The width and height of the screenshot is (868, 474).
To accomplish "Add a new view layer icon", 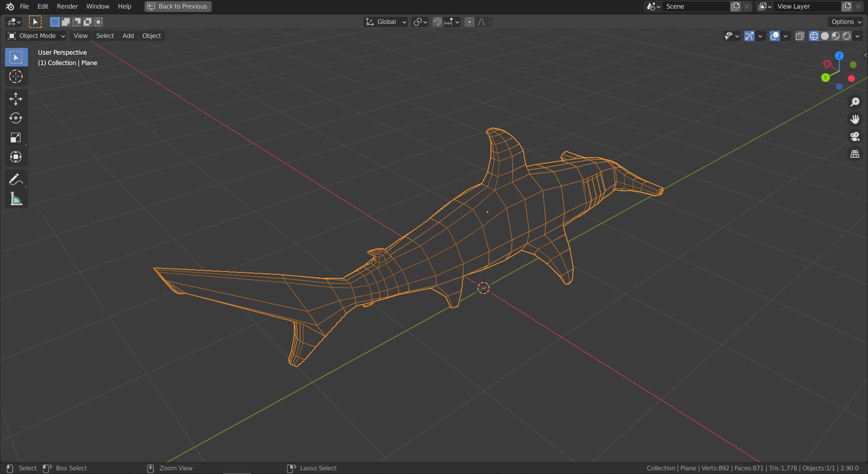I will pyautogui.click(x=847, y=6).
